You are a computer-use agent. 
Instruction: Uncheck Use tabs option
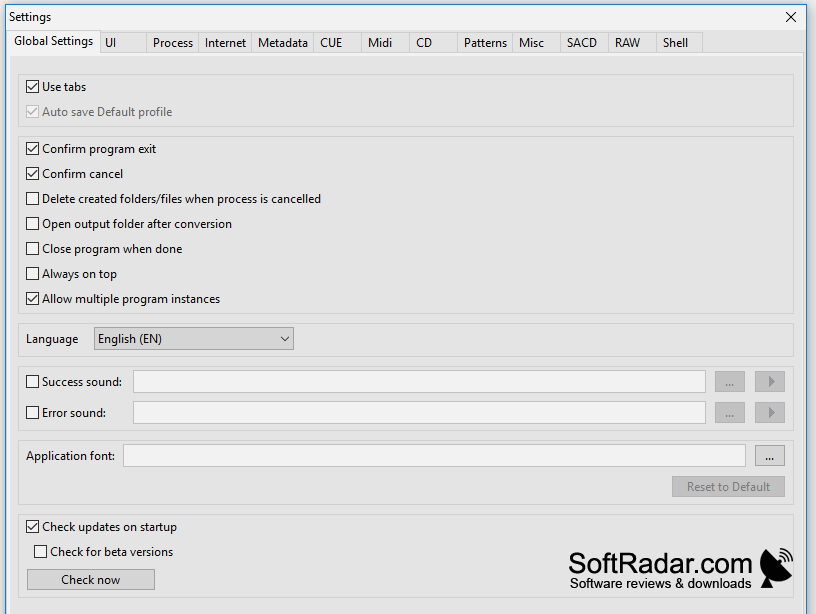pos(32,86)
